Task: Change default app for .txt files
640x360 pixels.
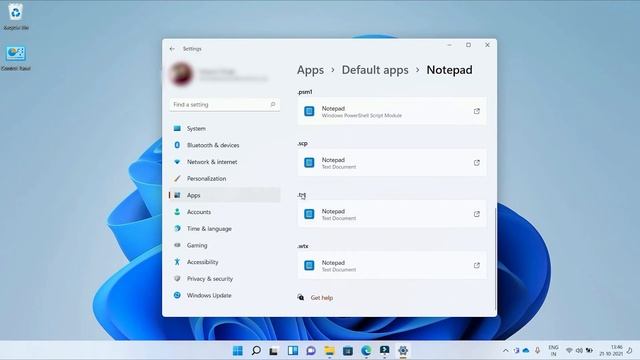Action: click(x=392, y=214)
